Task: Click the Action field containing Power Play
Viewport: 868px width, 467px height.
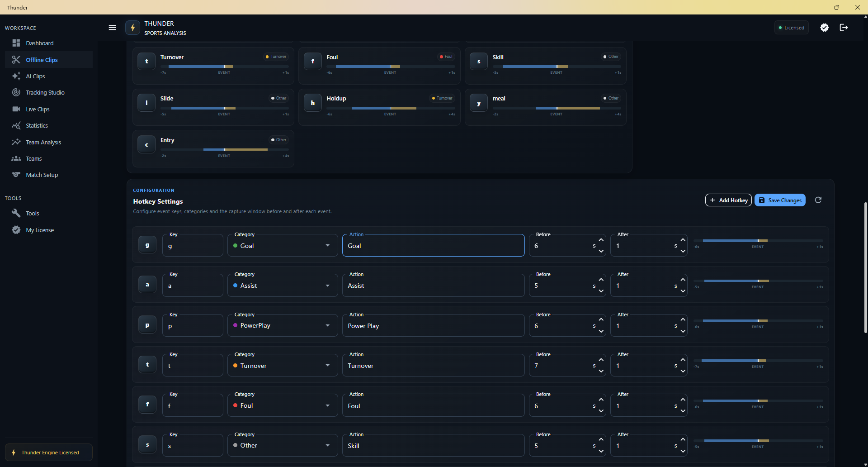Action: [433, 325]
